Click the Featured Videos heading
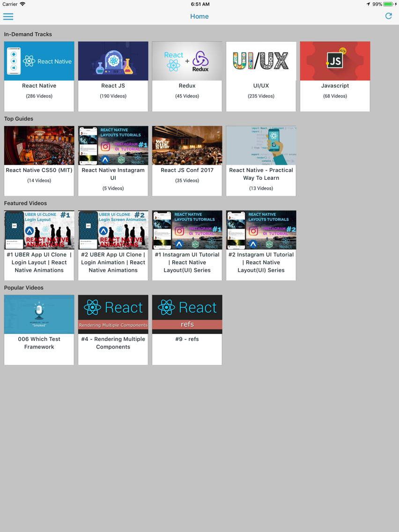Viewport: 399px width, 532px height. coord(25,203)
